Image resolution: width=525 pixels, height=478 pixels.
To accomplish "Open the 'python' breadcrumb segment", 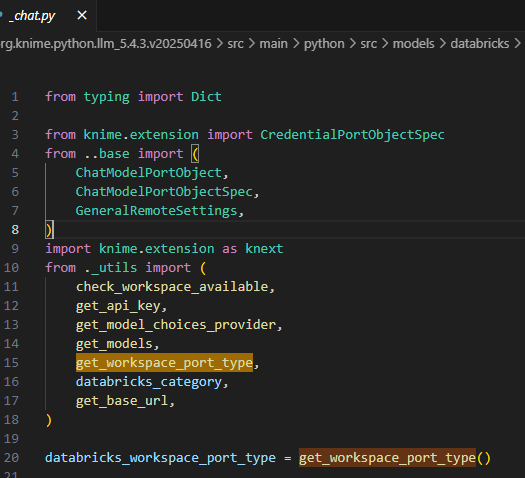I will pos(324,44).
